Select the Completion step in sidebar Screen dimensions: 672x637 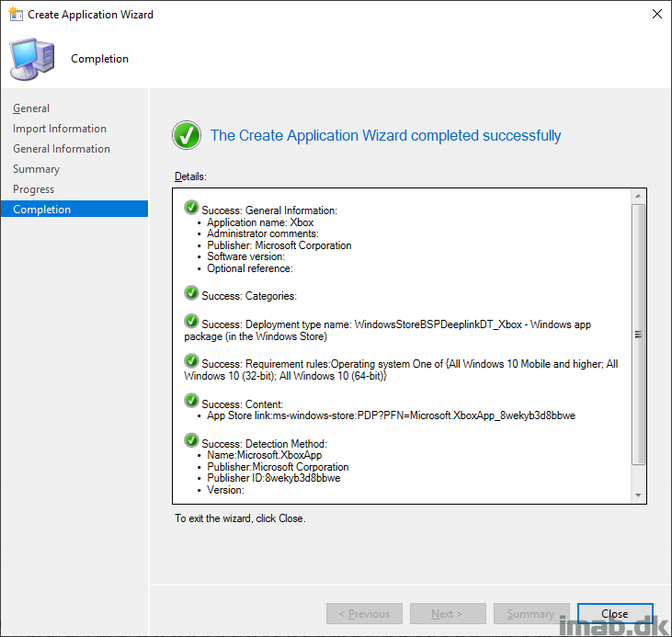click(x=74, y=209)
